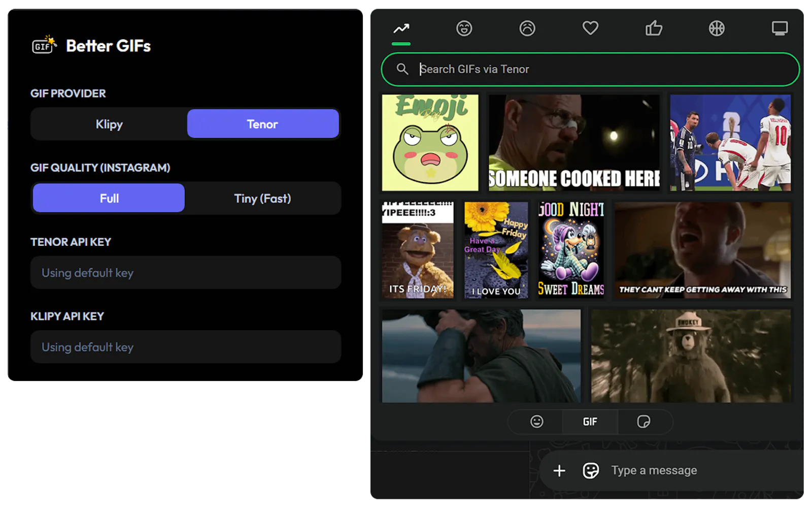Switch to the sticker picker tab
The width and height of the screenshot is (812, 508).
pos(644,422)
